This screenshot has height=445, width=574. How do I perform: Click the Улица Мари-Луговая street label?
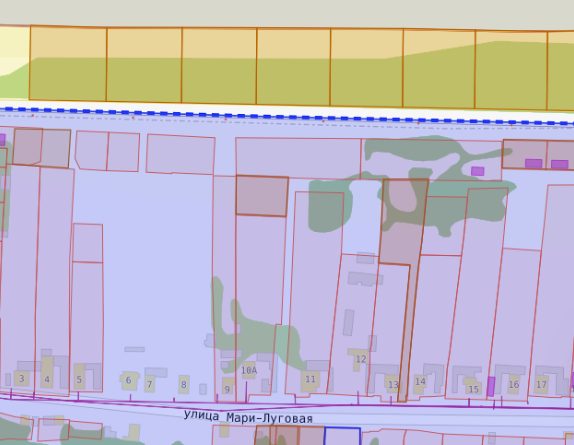tap(248, 417)
